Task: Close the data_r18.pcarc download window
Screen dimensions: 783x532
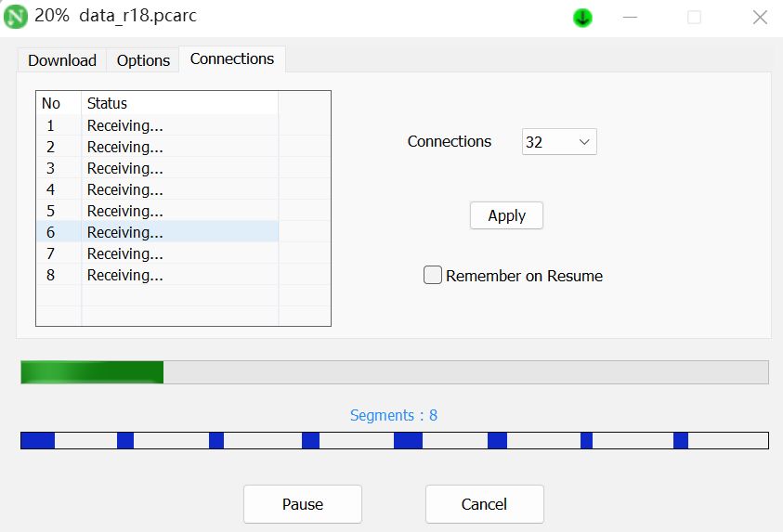Action: [x=760, y=18]
